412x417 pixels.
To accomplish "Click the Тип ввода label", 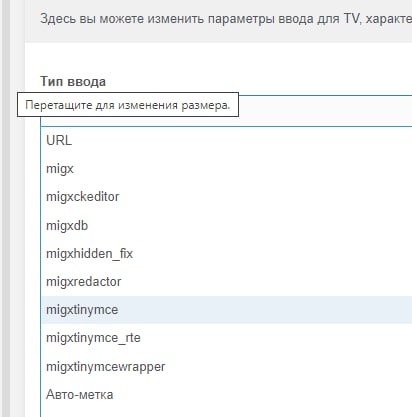I will click(73, 81).
